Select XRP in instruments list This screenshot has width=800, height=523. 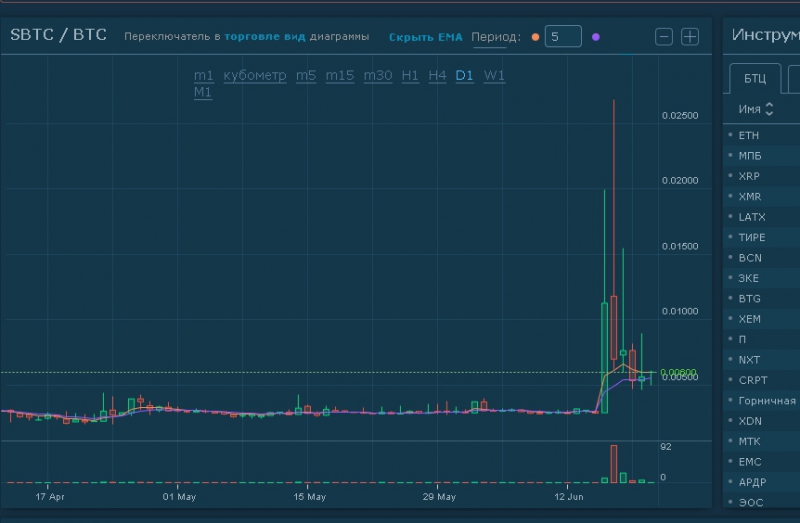[x=762, y=176]
